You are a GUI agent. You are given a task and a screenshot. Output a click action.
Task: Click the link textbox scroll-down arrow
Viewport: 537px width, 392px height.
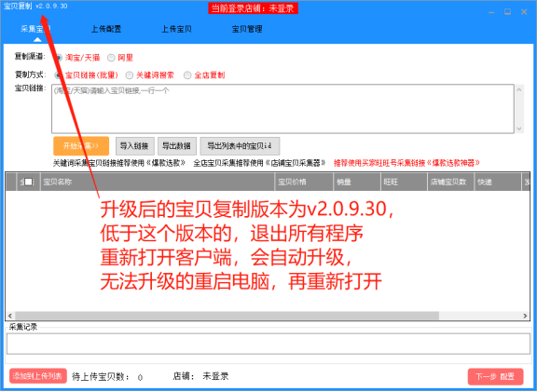pyautogui.click(x=519, y=128)
